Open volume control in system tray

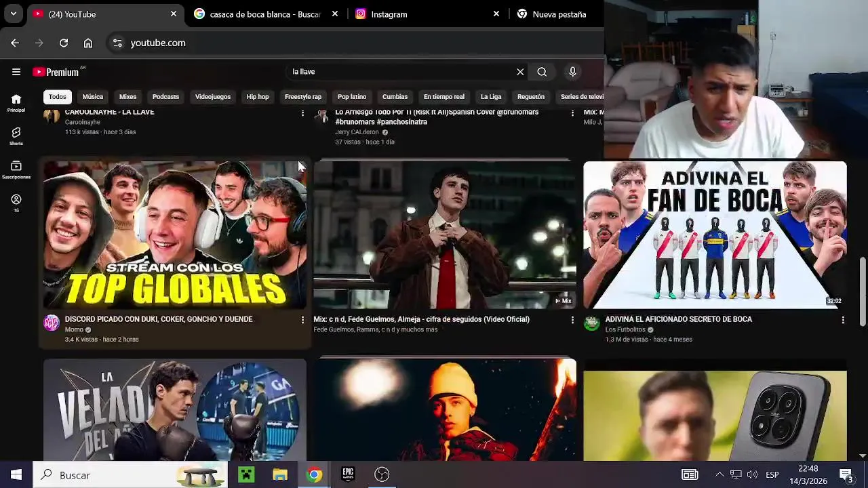752,474
